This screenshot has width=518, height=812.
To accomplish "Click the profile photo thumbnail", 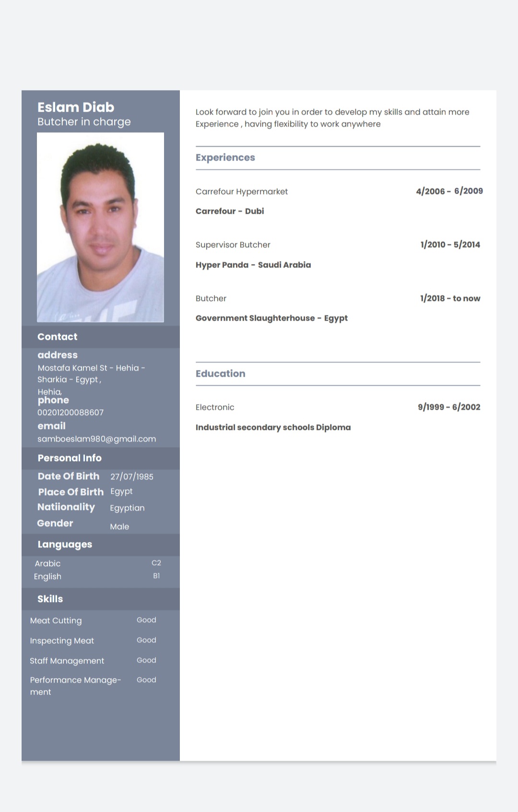I will (100, 227).
